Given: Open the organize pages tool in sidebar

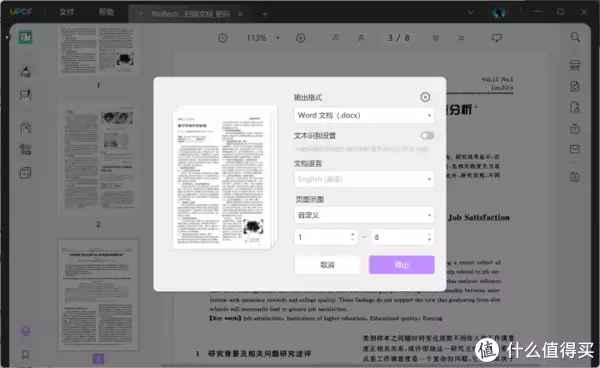Looking at the screenshot, I should (x=26, y=128).
